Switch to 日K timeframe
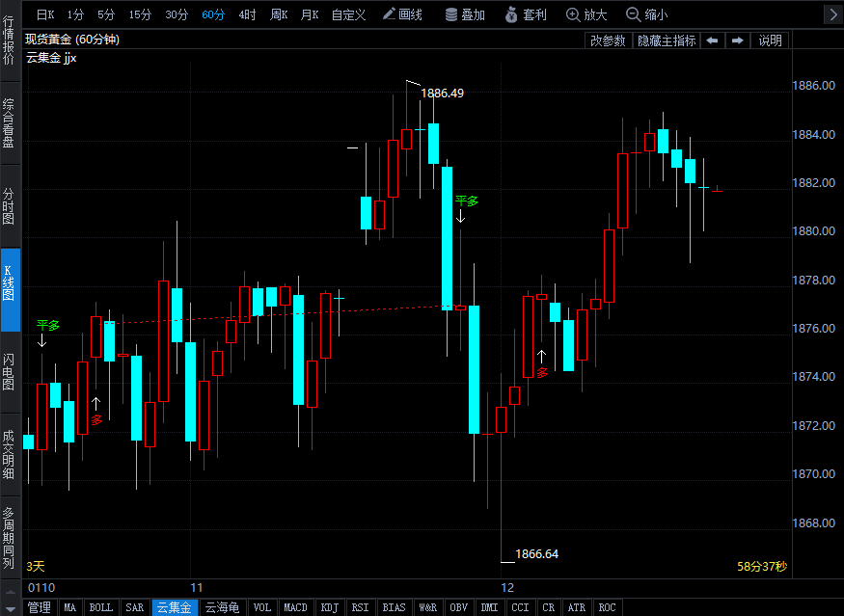This screenshot has height=616, width=844. pyautogui.click(x=45, y=14)
